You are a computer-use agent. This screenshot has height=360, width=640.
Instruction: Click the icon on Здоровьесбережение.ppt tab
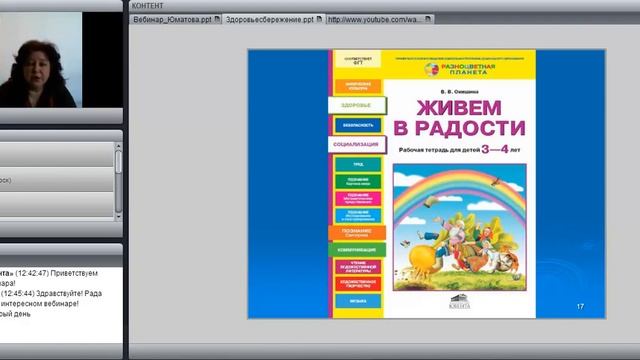click(x=320, y=19)
